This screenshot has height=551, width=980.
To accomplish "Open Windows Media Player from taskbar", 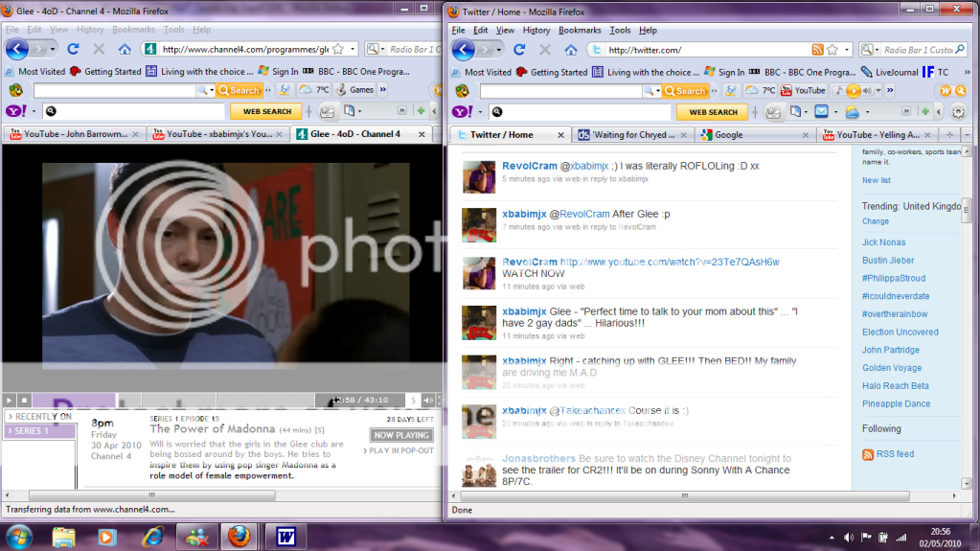I will click(105, 535).
